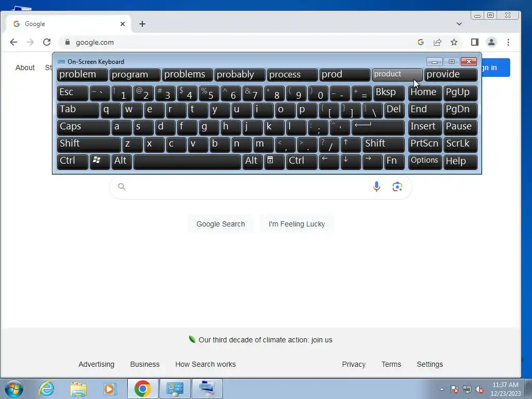Switch to Chrome in taskbar
532x399 pixels.
(x=142, y=389)
